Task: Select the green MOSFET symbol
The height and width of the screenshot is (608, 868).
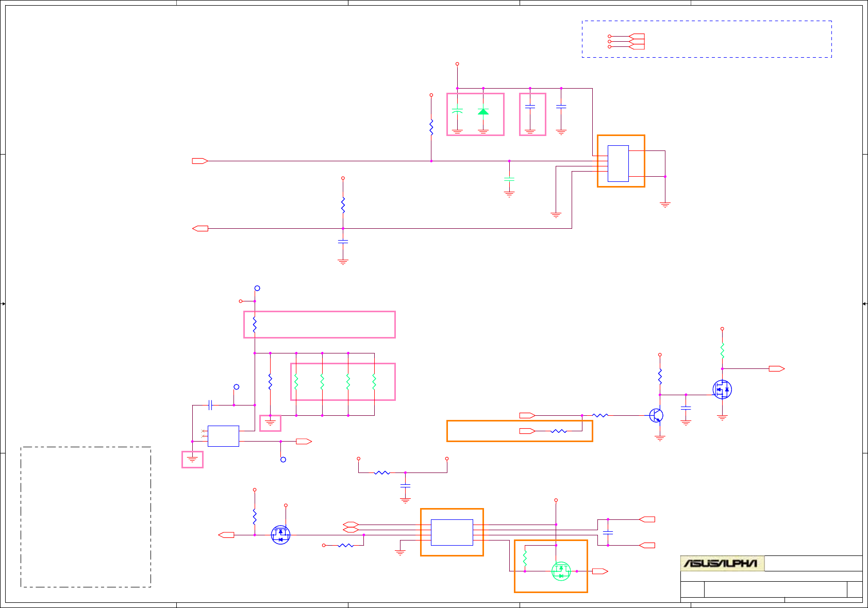Action: click(x=561, y=571)
